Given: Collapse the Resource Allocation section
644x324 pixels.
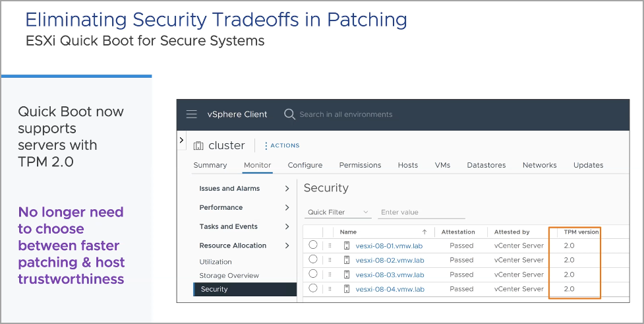Looking at the screenshot, I should (x=287, y=245).
